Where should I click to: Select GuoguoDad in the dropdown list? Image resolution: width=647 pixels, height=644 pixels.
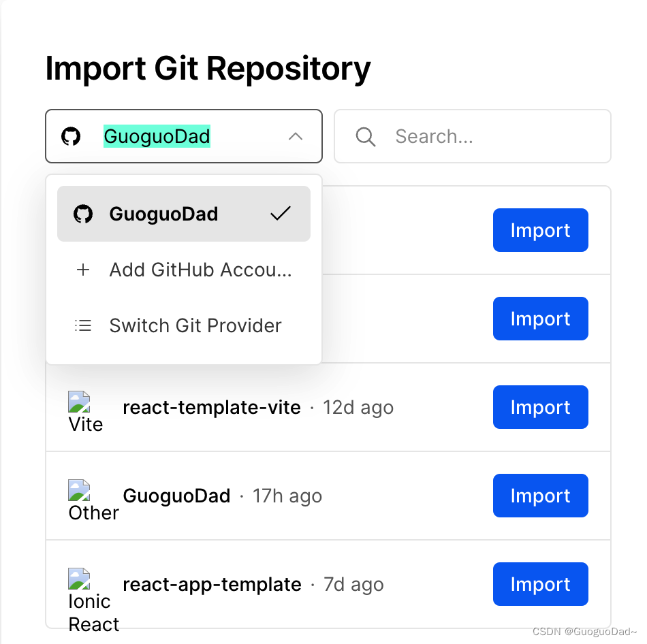(184, 214)
